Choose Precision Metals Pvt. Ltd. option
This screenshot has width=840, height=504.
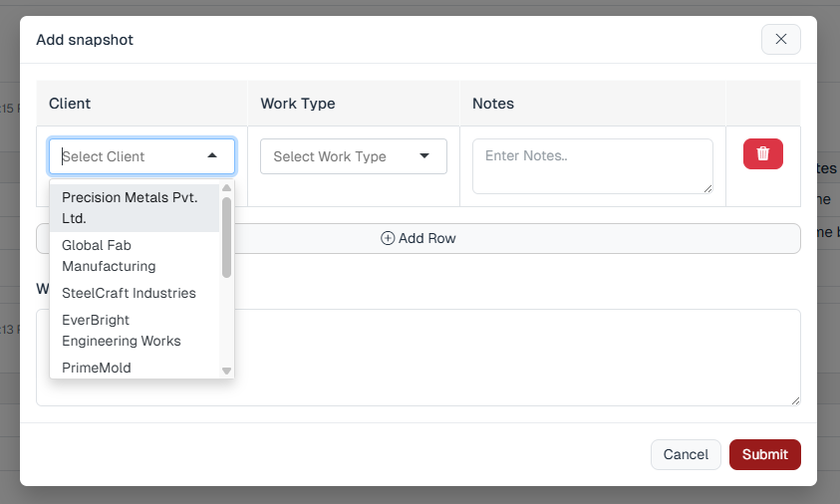click(135, 207)
